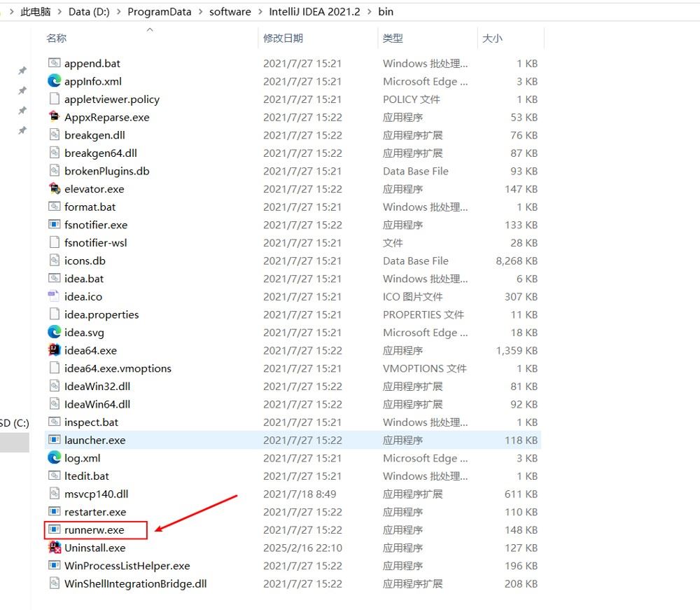
Task: Click the idea.bat file icon
Action: tap(54, 278)
